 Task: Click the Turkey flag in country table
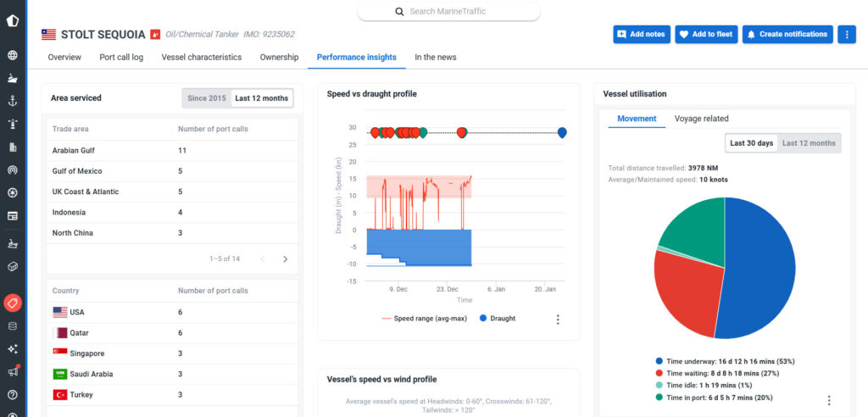[60, 395]
